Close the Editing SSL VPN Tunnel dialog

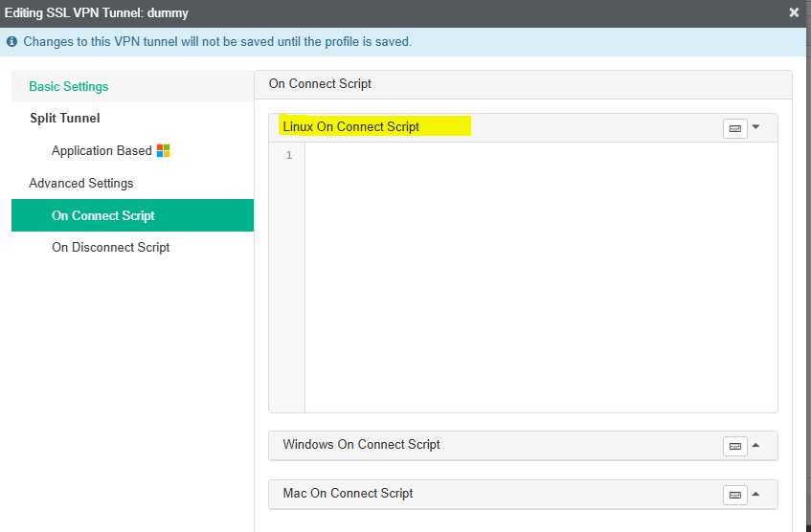[794, 12]
